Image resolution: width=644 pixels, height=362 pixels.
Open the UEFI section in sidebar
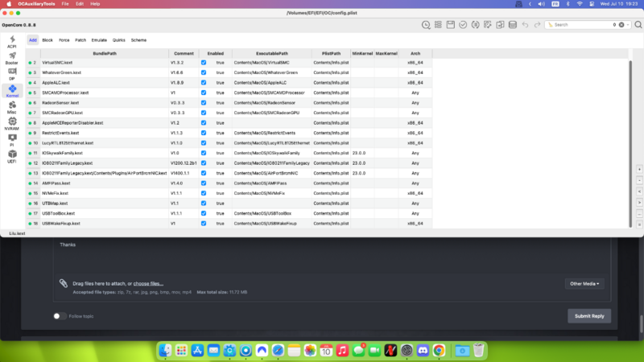12,157
